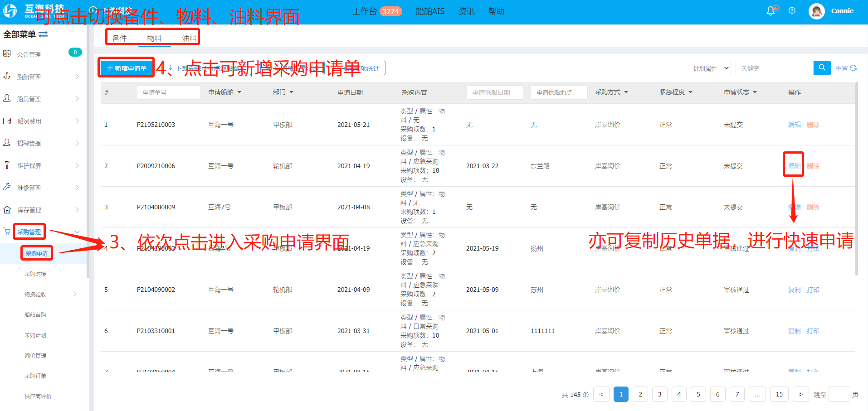This screenshot has height=411, width=868.
Task: Click the 申请供船地点 filter input
Action: [x=559, y=92]
